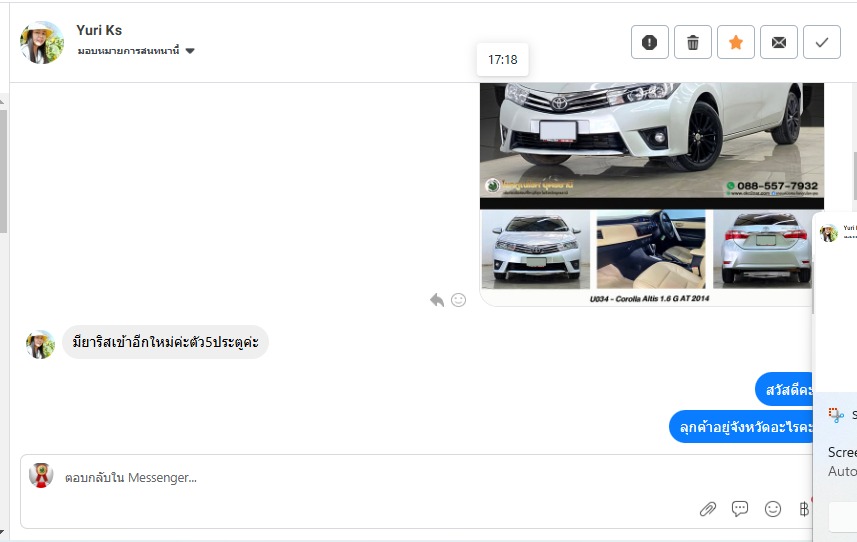
Task: Open the car interior thumbnail
Action: tap(651, 249)
